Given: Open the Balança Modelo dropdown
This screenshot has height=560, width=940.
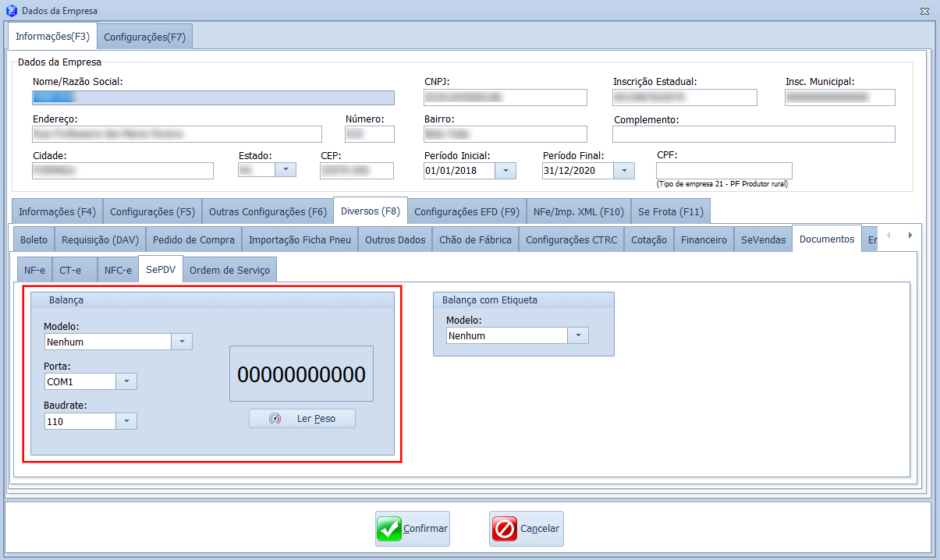Looking at the screenshot, I should (x=181, y=342).
